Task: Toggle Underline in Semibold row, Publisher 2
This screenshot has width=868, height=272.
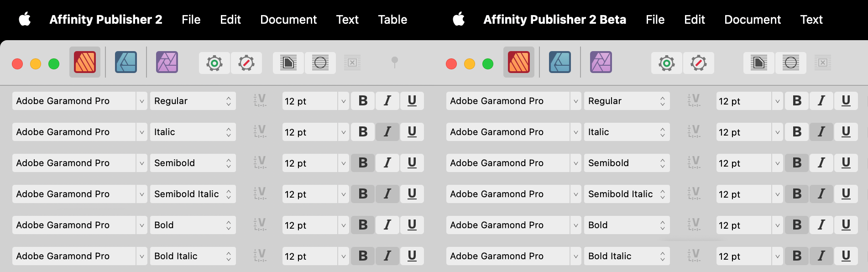Action: coord(412,163)
